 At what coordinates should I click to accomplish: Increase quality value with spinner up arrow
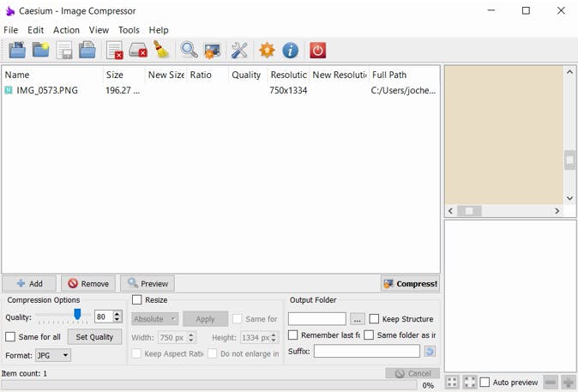117,313
